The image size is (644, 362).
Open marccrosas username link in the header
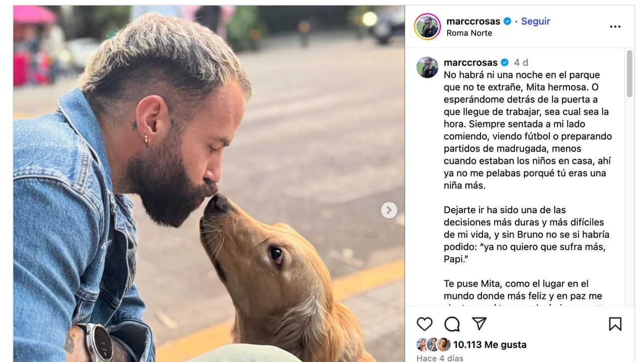473,21
